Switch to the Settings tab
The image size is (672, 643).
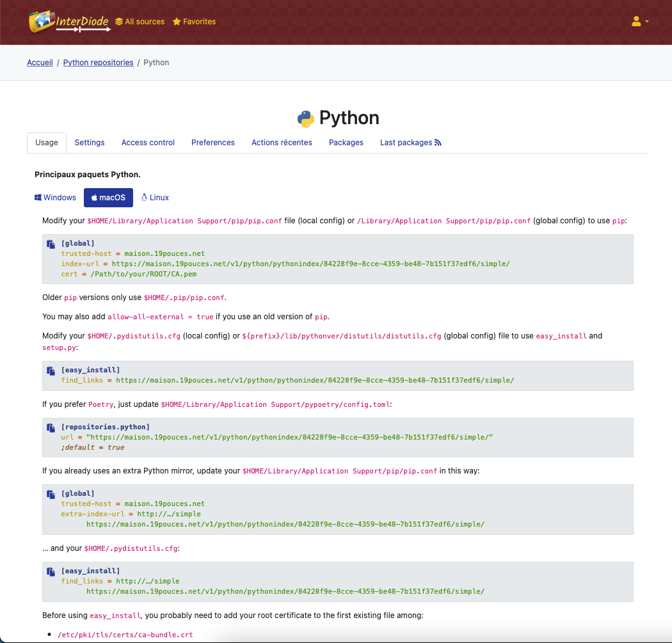90,143
